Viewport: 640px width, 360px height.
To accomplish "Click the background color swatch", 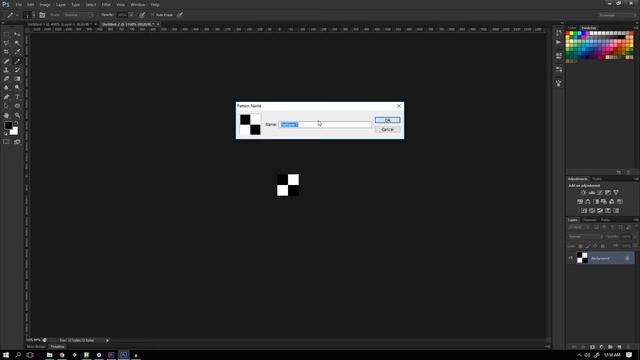I will [14, 131].
